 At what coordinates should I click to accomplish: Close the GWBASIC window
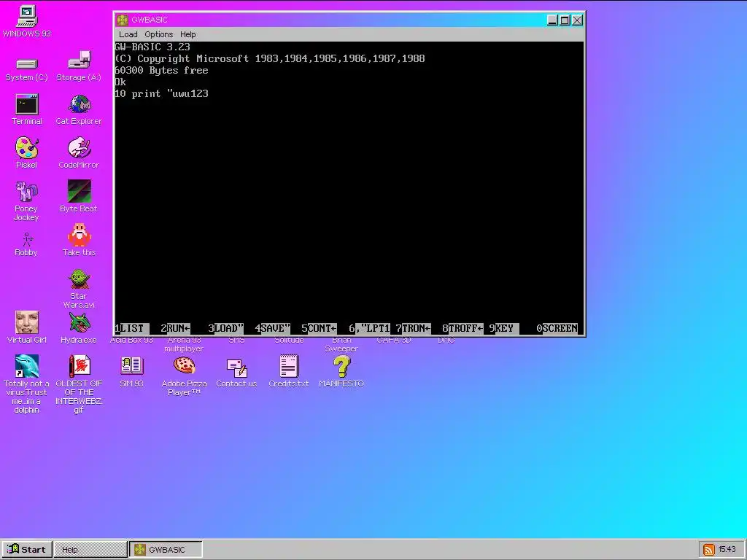point(577,20)
